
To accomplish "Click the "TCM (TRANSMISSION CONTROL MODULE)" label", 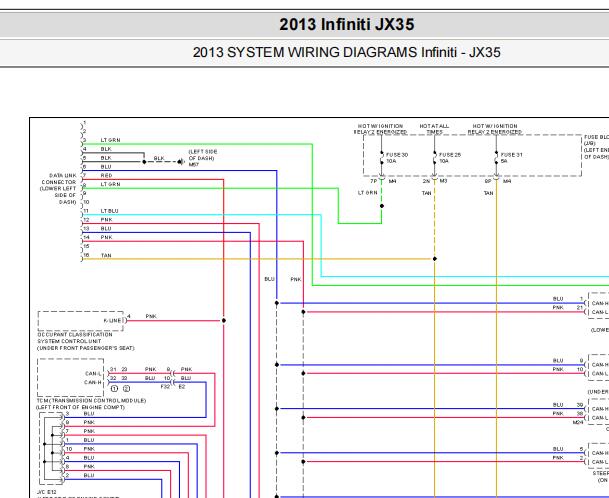I will tap(91, 400).
